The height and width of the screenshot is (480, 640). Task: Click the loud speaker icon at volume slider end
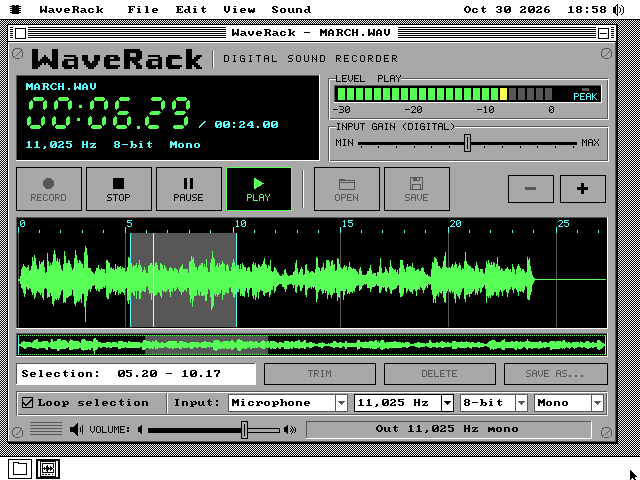tap(290, 429)
